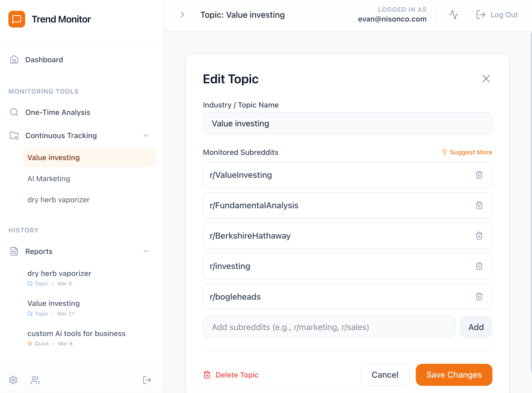Open settings via the gear icon
The height and width of the screenshot is (393, 532).
13,380
